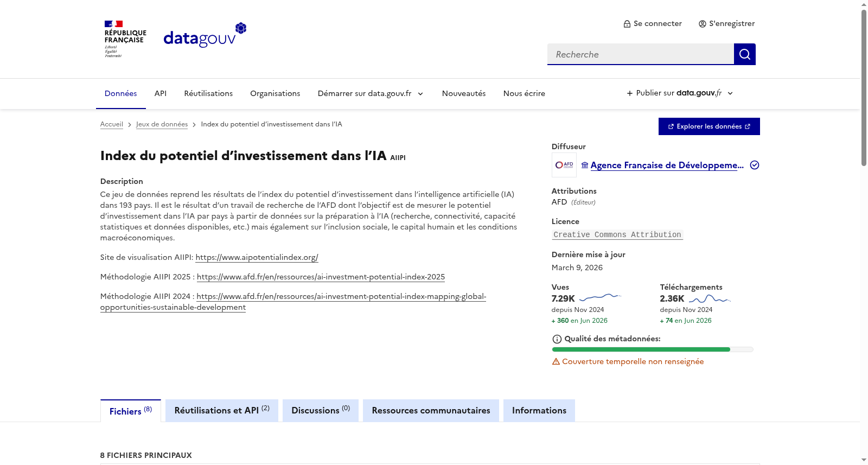Click the metadata quality progress bar
Viewport: 868px width, 465px height.
click(x=653, y=349)
